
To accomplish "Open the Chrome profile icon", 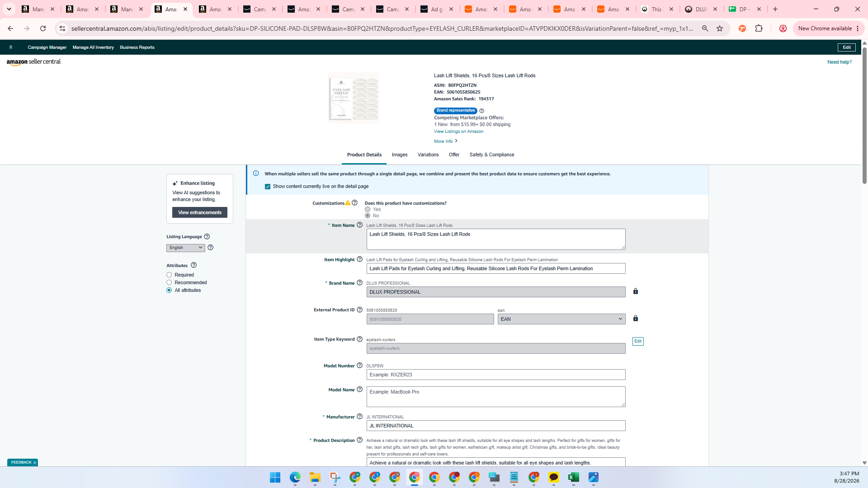I will (x=783, y=28).
